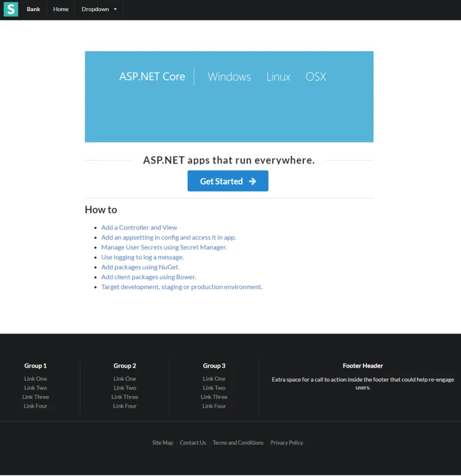Viewport: 461px width, 476px height.
Task: Click the blue ASP.NET Core banner image
Action: [229, 96]
